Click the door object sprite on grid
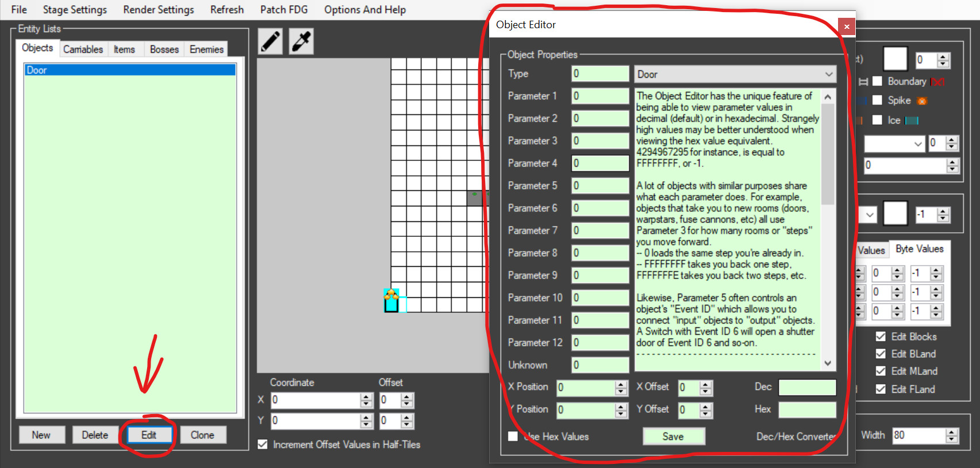 click(391, 301)
